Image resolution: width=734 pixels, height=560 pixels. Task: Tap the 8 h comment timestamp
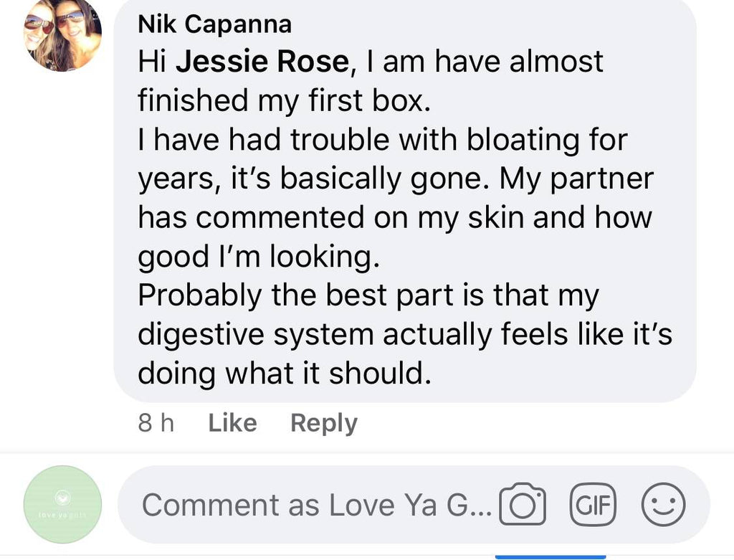pos(156,423)
